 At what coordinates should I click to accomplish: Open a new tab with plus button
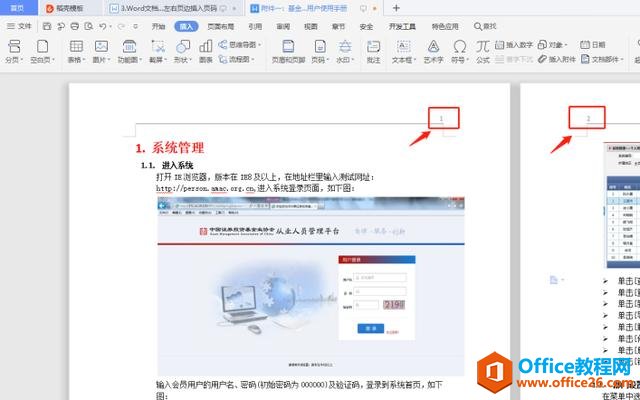coord(396,8)
